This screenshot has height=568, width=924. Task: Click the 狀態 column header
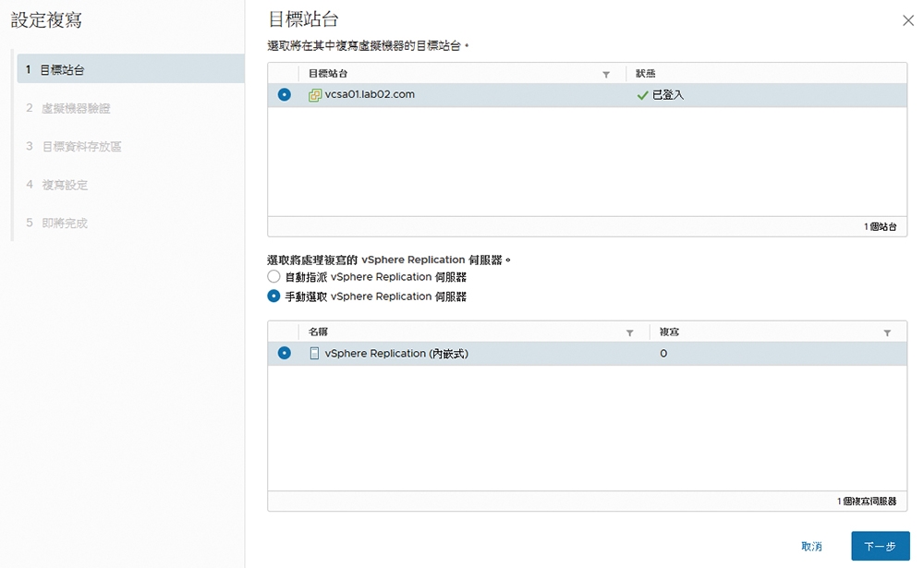tap(645, 74)
